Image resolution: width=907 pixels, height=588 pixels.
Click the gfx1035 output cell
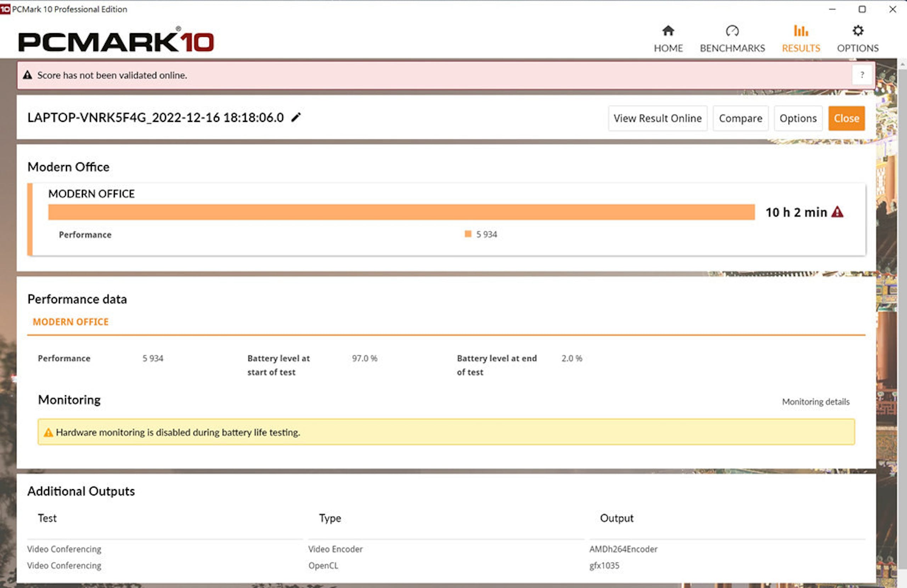pyautogui.click(x=604, y=566)
